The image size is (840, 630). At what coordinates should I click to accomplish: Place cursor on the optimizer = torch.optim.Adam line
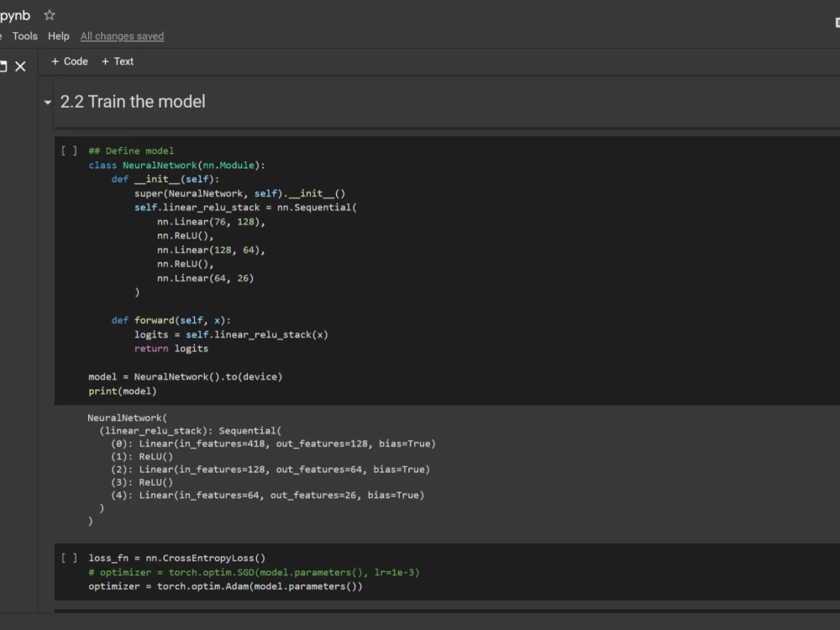(x=227, y=585)
